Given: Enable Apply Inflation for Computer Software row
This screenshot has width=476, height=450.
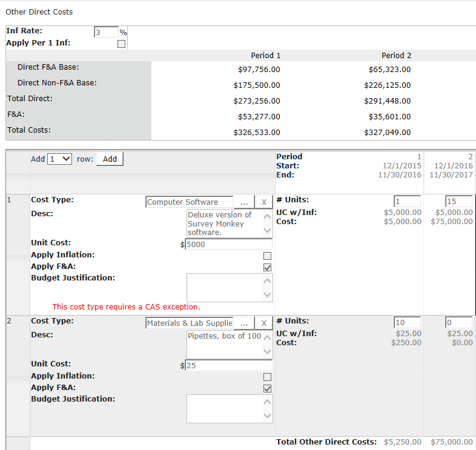Looking at the screenshot, I should coord(268,256).
